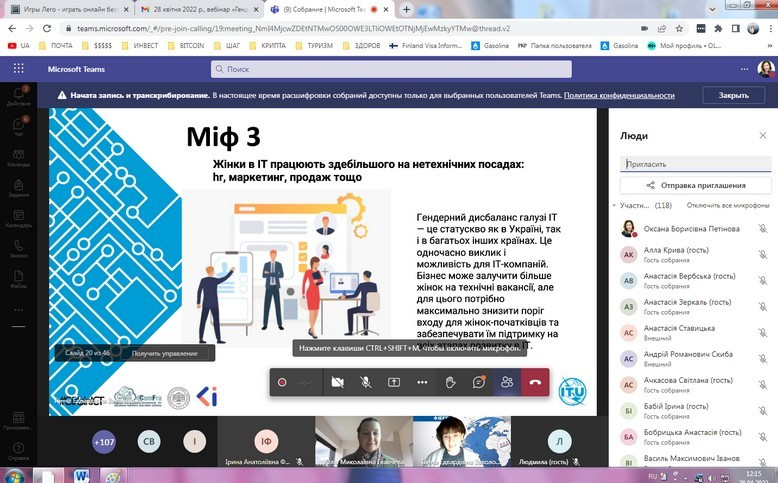Hang up the call
The image size is (778, 483).
coord(535,382)
